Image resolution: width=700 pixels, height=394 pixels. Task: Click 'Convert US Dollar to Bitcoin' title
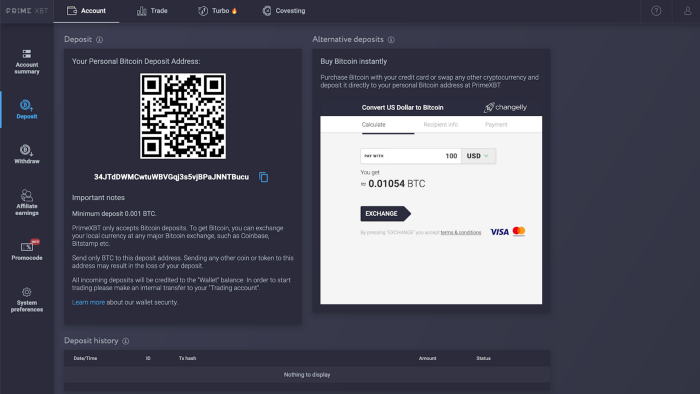coord(402,108)
